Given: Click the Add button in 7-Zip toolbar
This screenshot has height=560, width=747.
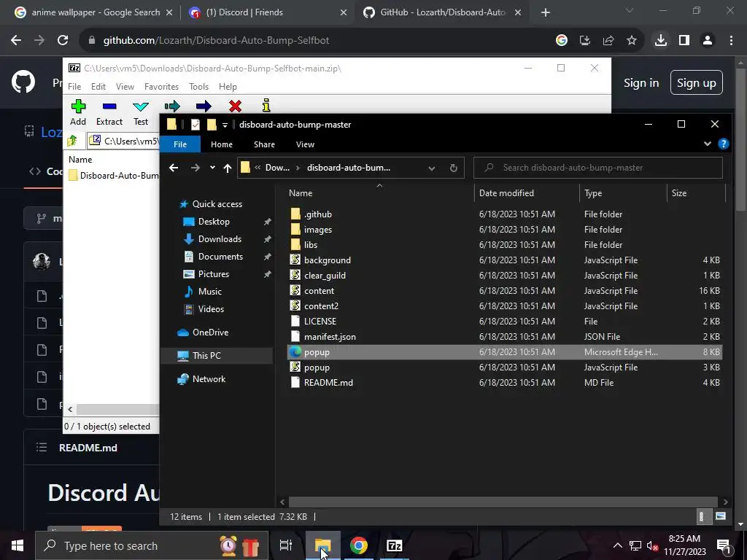Looking at the screenshot, I should click(x=78, y=112).
